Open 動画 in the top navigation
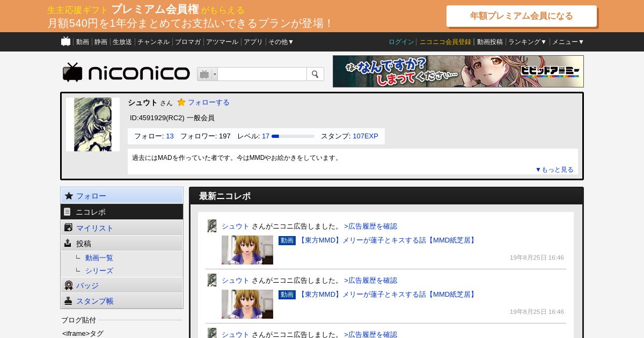This screenshot has width=644, height=338. click(x=83, y=42)
